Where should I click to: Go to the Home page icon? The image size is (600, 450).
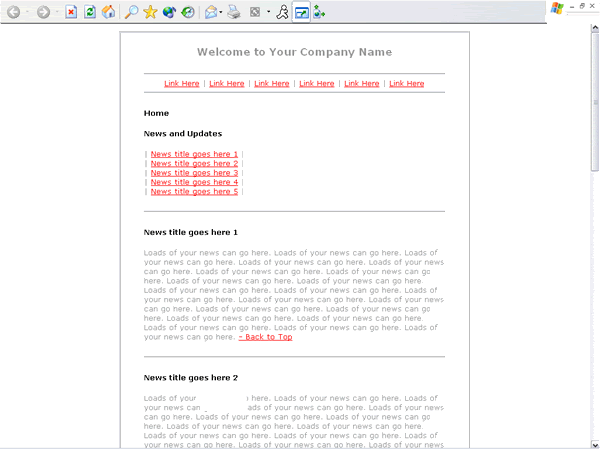pos(109,12)
